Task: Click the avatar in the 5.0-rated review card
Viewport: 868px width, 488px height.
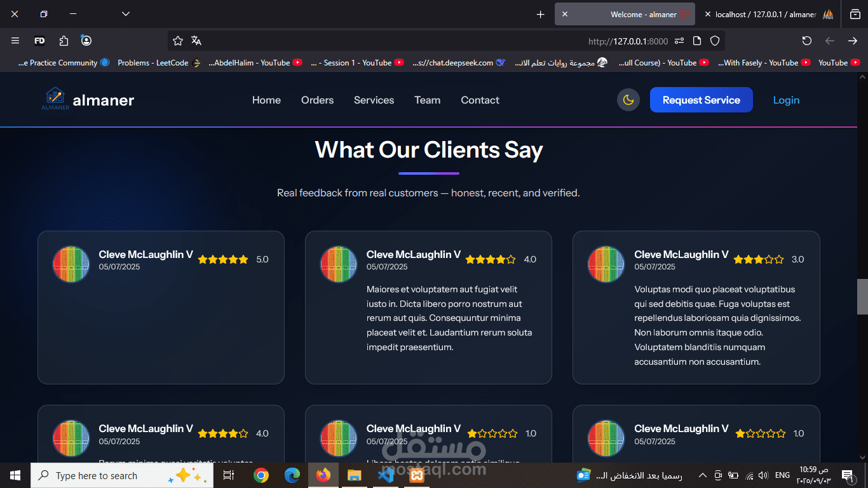Action: pyautogui.click(x=71, y=264)
